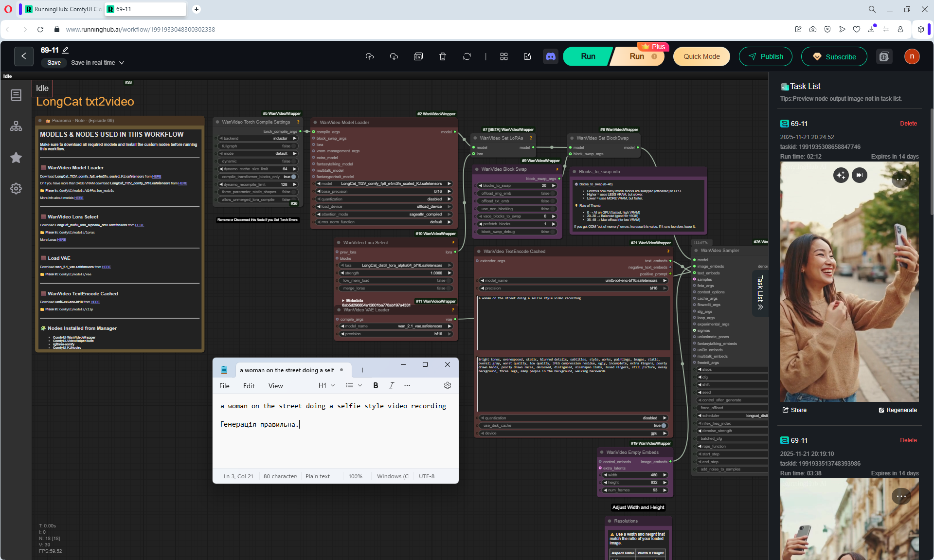This screenshot has width=934, height=560.
Task: Expand Save in real-time dropdown
Action: pos(122,63)
